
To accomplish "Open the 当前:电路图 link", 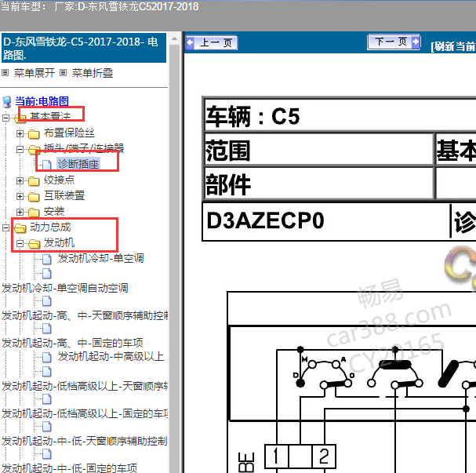I will click(x=42, y=101).
